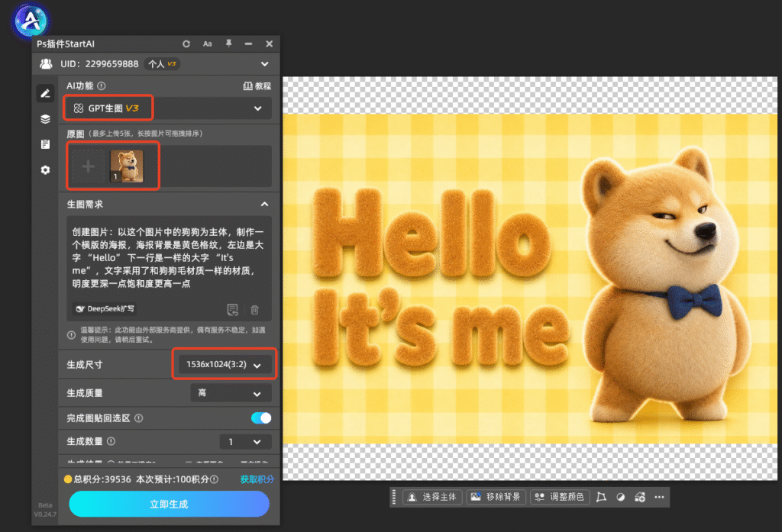The height and width of the screenshot is (532, 782).
Task: Select the Shiba dog source thumbnail
Action: [x=127, y=166]
